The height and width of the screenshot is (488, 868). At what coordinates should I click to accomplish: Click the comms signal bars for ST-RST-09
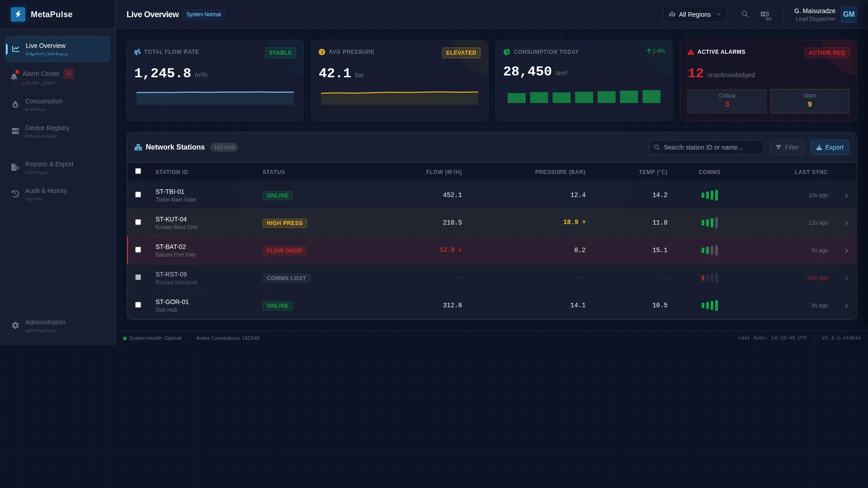[709, 278]
